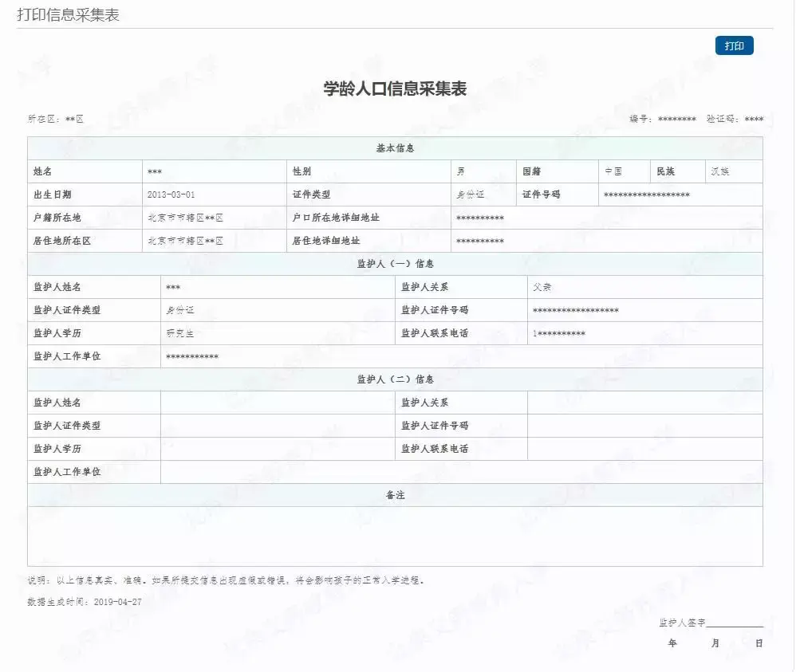The image size is (796, 672).
Task: Select 北京市市辖区**区 in the 居住地所在区 row
Action: (185, 241)
